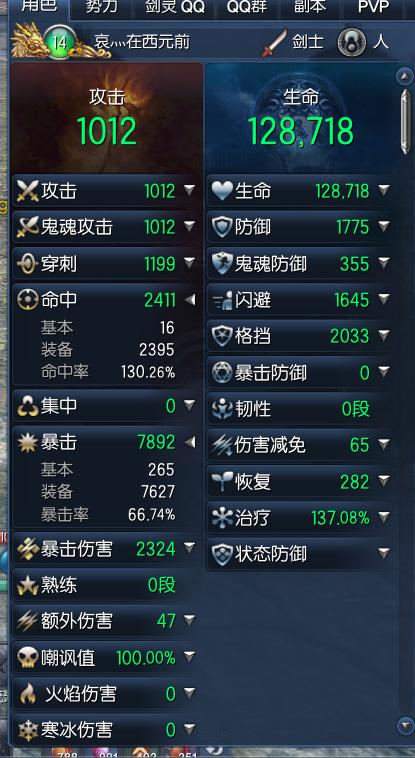Viewport: 415px width, 758px height.
Task: Click the 鬼魂攻击 ghost attack icon
Action: [x=27, y=227]
